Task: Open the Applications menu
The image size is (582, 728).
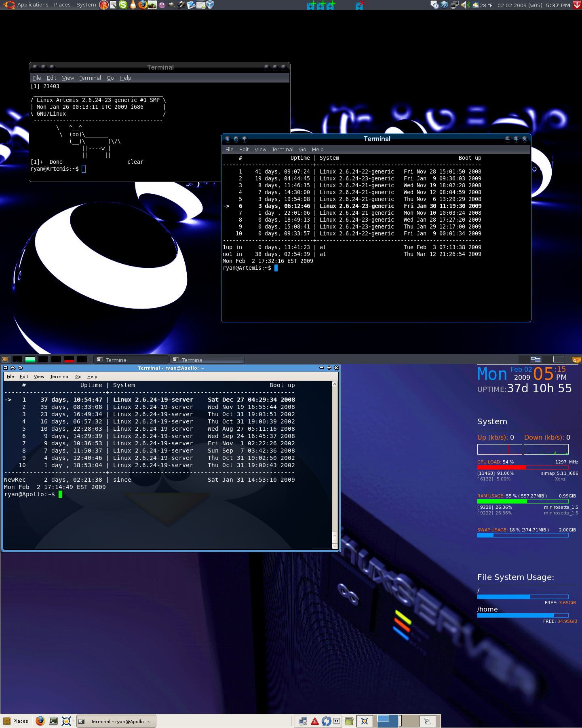Action: pos(33,5)
